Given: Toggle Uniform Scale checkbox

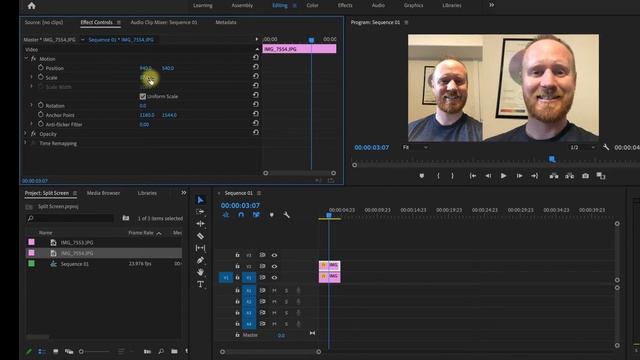Looking at the screenshot, I should [142, 96].
